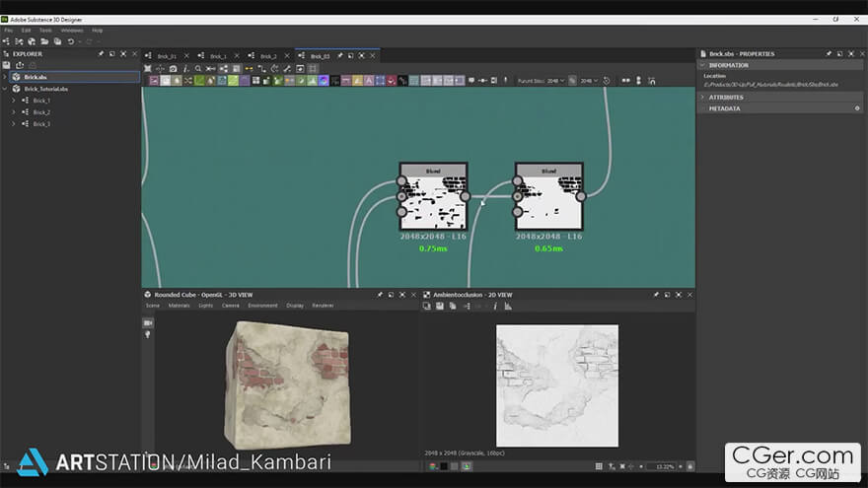
Task: Toggle the parent size link lock
Action: pyautogui.click(x=572, y=81)
